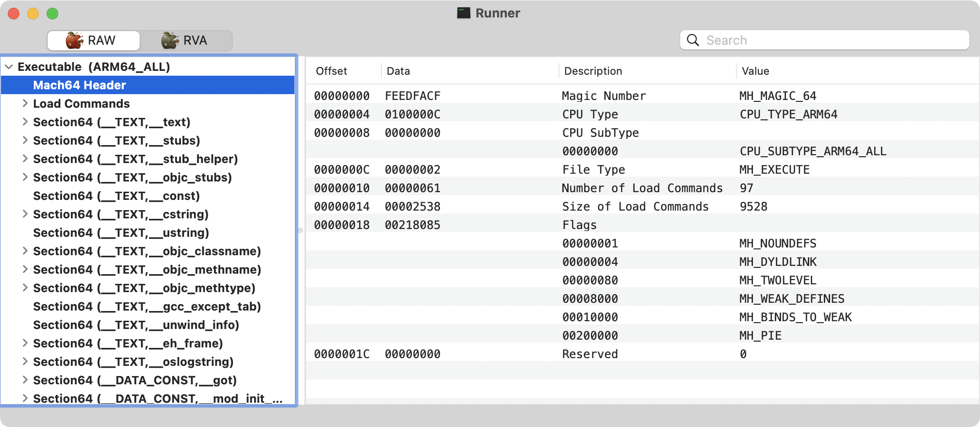Viewport: 980px width, 427px height.
Task: Click the green apple RVA icon
Action: click(170, 40)
